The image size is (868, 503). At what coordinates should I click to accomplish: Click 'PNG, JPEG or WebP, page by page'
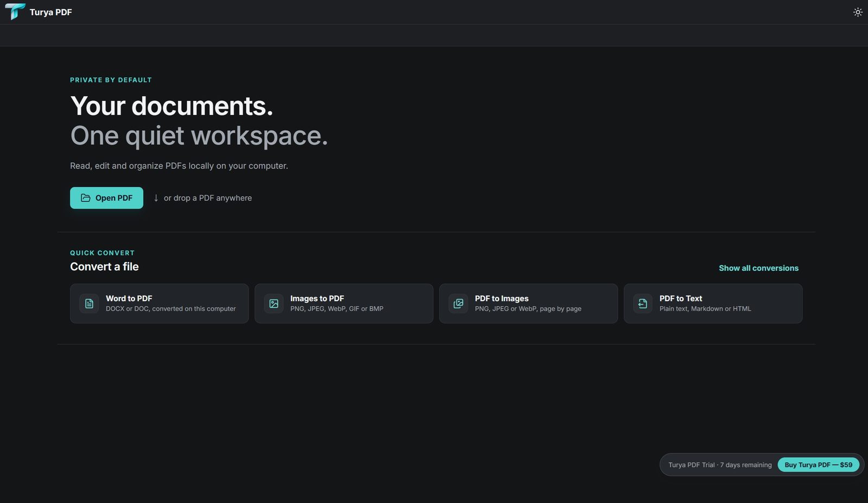(528, 309)
